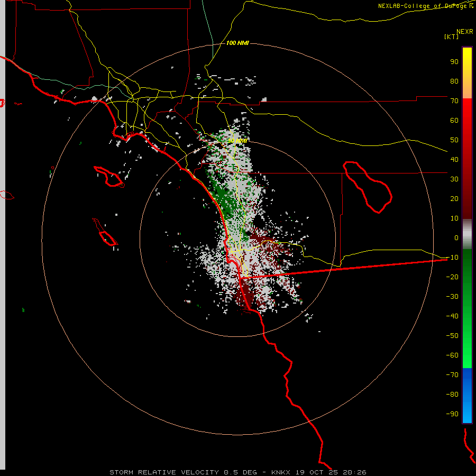Click the -90 value on the velocity scale

452,414
